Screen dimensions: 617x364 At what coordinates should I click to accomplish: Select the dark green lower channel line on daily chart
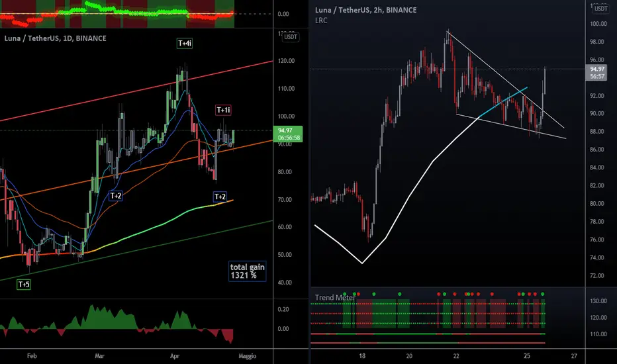point(136,250)
